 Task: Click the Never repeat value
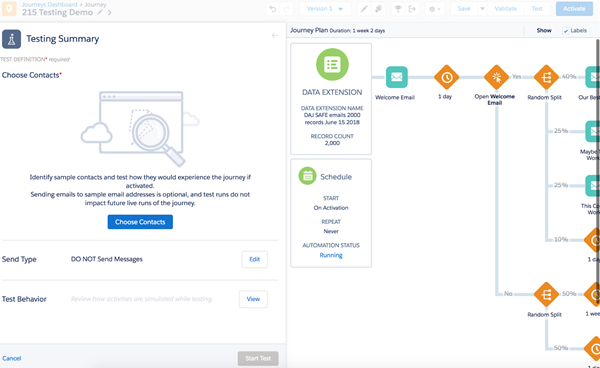click(331, 231)
